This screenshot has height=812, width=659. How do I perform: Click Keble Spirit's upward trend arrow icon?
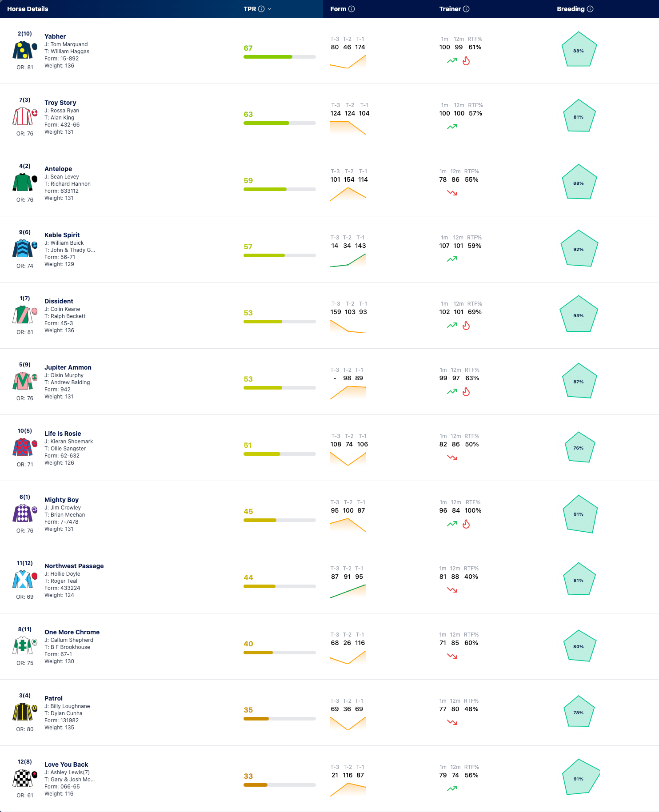tap(452, 259)
